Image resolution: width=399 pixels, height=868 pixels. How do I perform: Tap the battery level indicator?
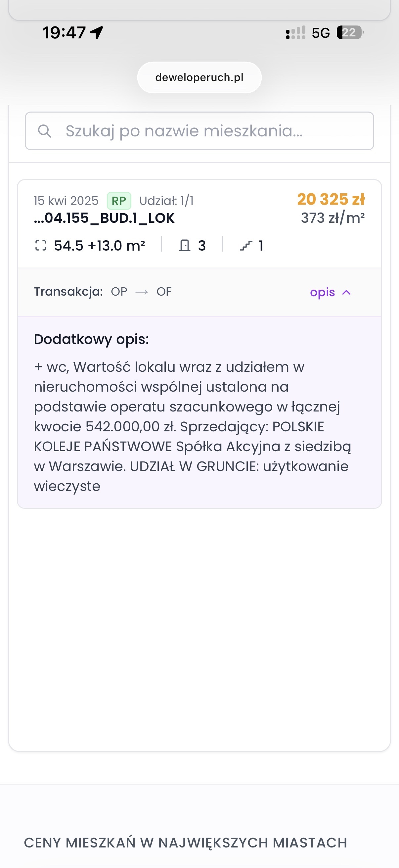coord(350,33)
